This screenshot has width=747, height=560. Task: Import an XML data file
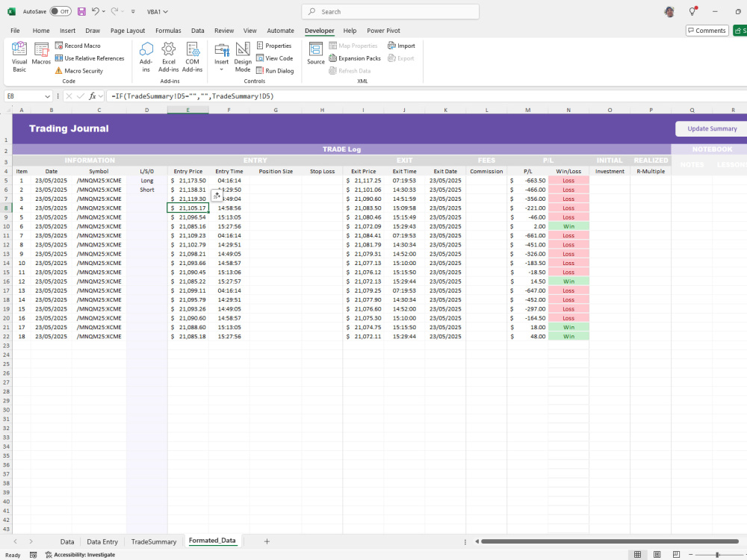coord(401,46)
